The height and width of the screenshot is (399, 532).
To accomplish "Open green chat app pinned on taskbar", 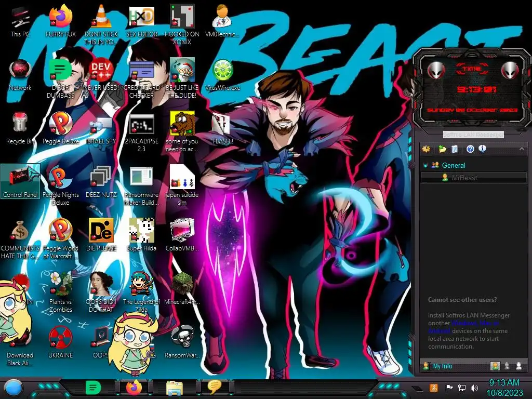I will tap(93, 388).
